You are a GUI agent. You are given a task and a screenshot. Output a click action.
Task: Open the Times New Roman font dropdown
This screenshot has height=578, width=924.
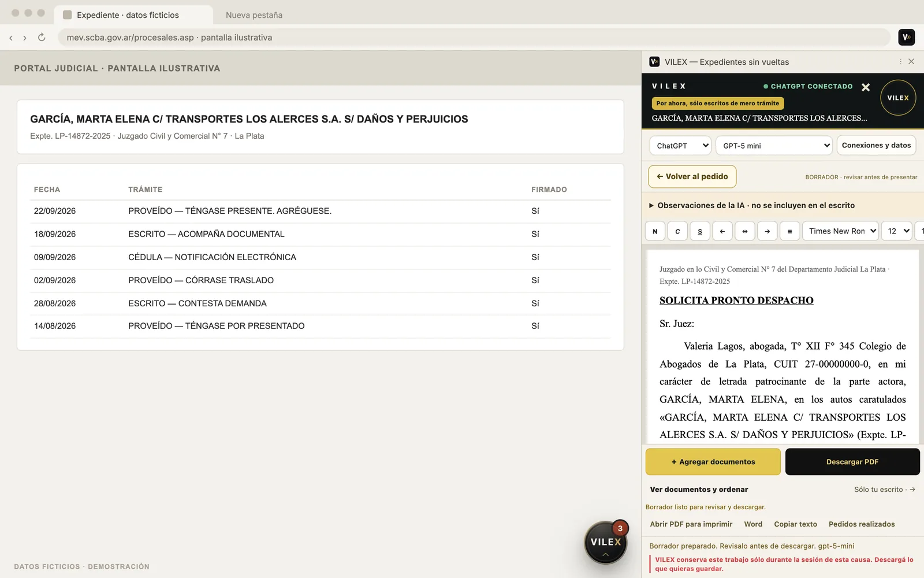[840, 231]
